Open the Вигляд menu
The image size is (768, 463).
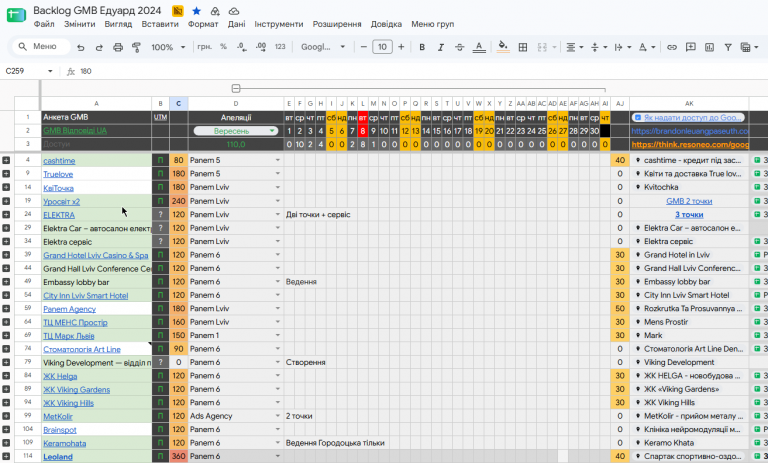pos(118,24)
